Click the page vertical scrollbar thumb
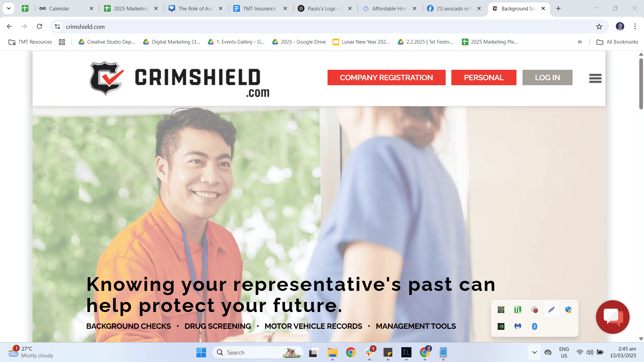Viewport: 644px width, 362px height. pos(641,84)
